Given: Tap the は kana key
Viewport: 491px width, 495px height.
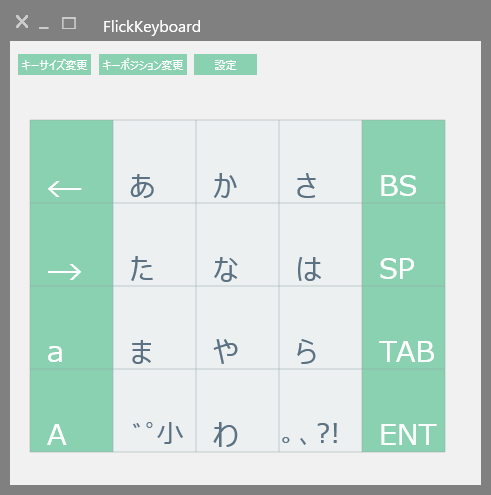Looking at the screenshot, I should click(x=321, y=244).
